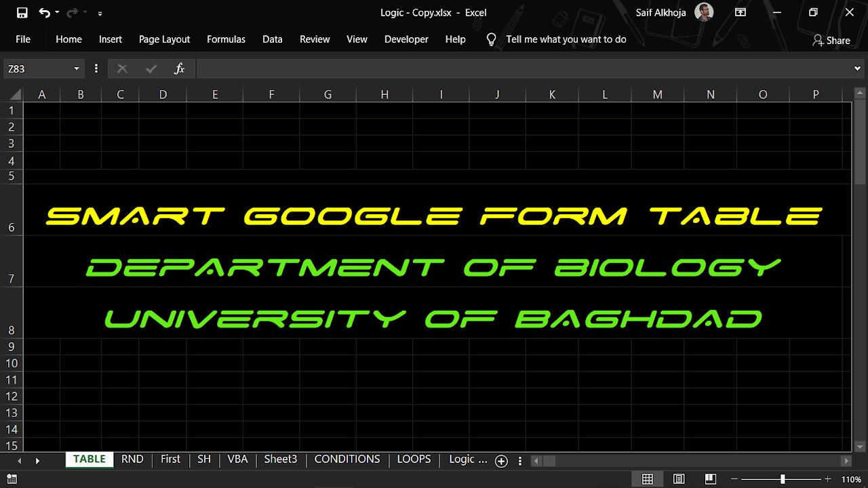Switch to the Sheet3 sheet tab

[x=281, y=459]
